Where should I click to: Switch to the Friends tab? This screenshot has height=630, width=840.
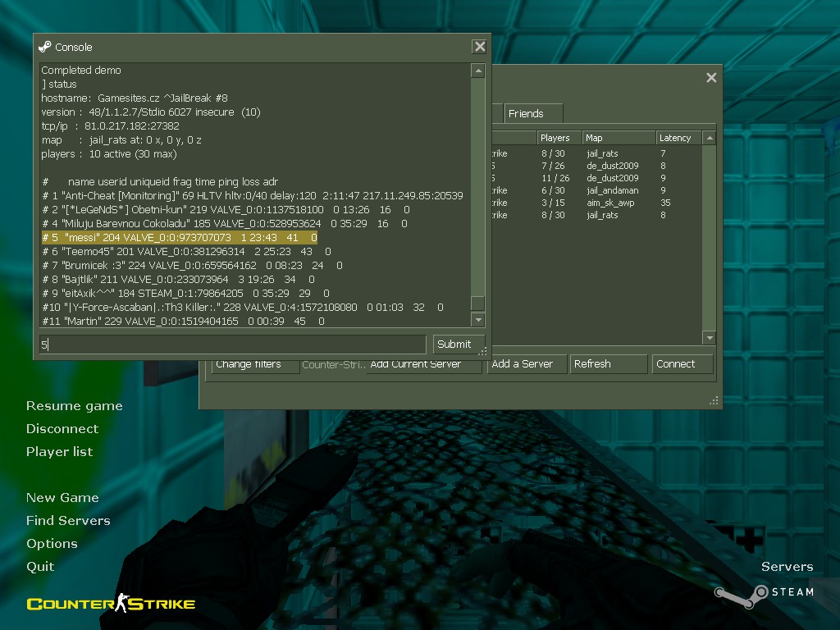532,113
